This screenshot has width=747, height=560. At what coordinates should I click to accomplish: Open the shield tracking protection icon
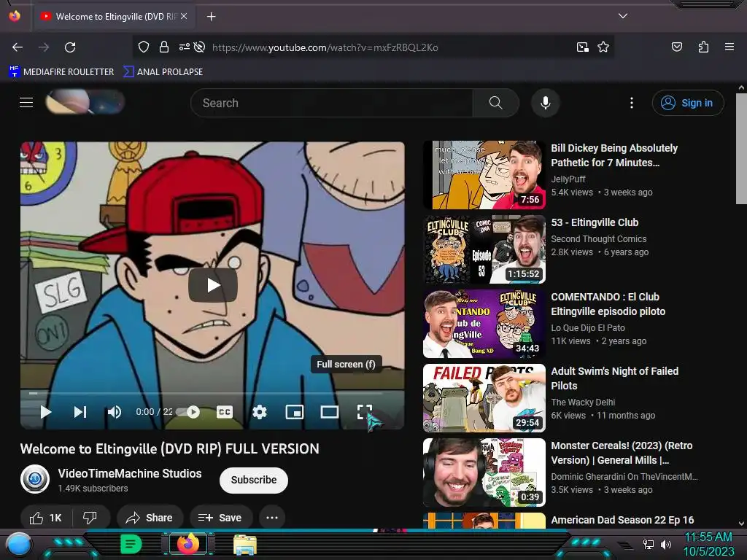144,47
